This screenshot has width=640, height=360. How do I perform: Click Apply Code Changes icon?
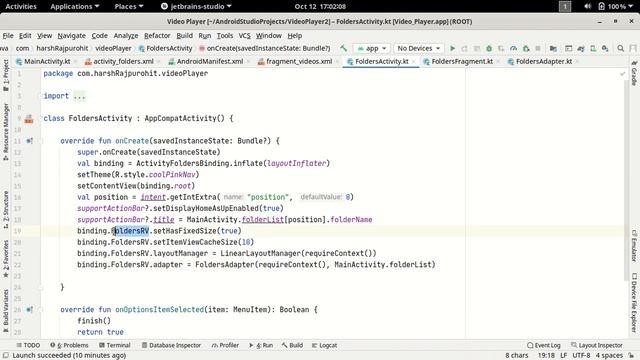(476, 48)
